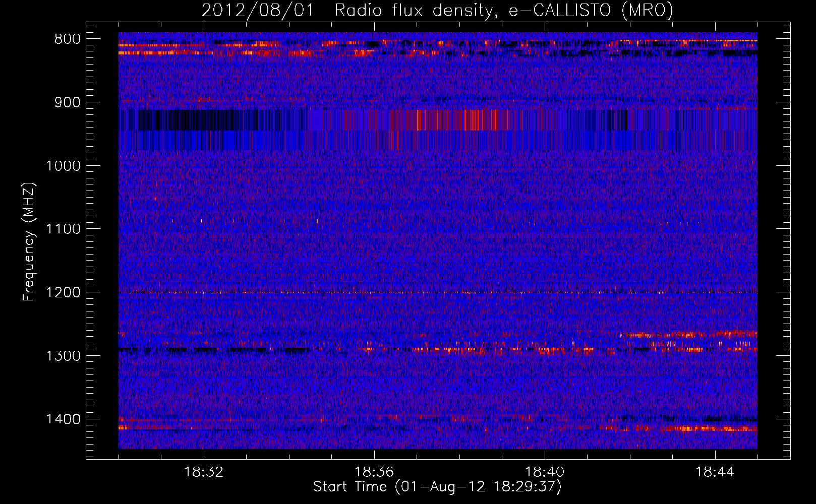Click the 1400 frequency tick label
The height and width of the screenshot is (504, 816).
(64, 419)
